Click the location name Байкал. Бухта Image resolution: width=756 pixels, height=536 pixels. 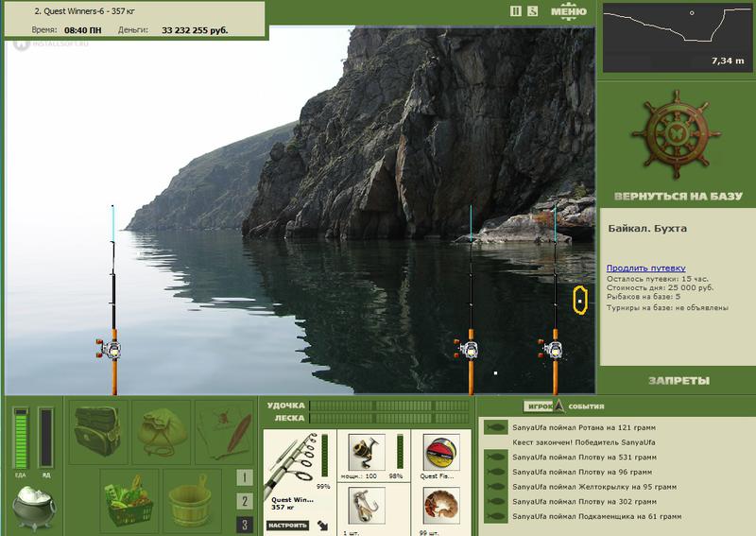(647, 229)
